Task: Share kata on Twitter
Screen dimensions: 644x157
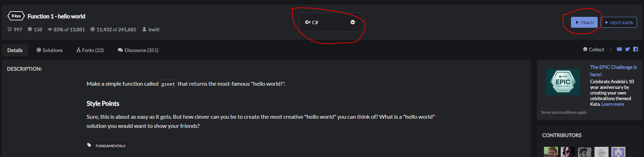Action: pos(627,50)
